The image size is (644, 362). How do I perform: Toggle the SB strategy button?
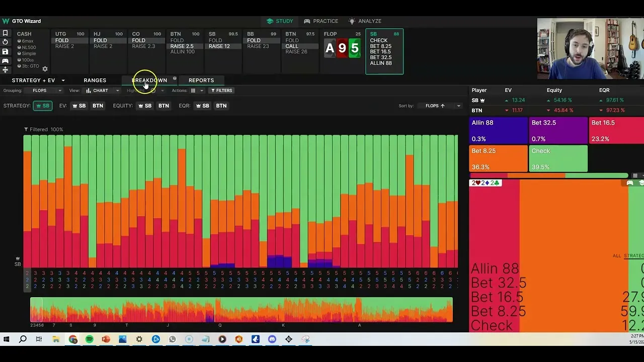tap(43, 106)
